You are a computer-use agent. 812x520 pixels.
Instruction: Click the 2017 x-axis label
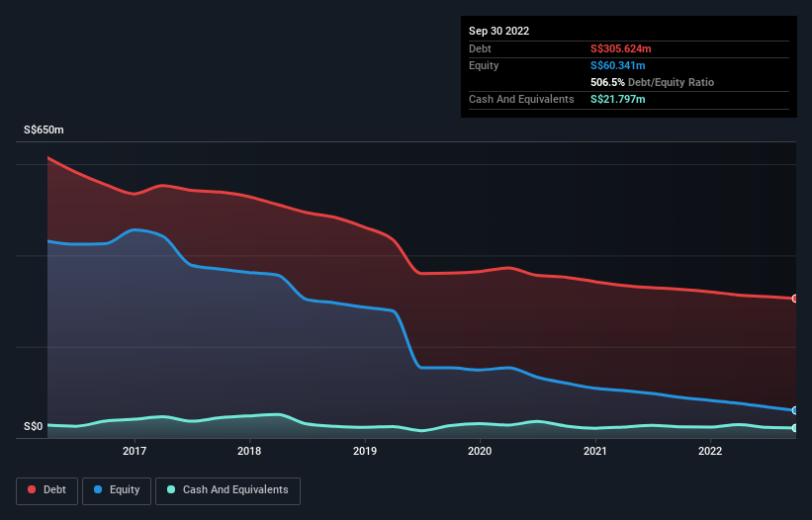tap(135, 451)
